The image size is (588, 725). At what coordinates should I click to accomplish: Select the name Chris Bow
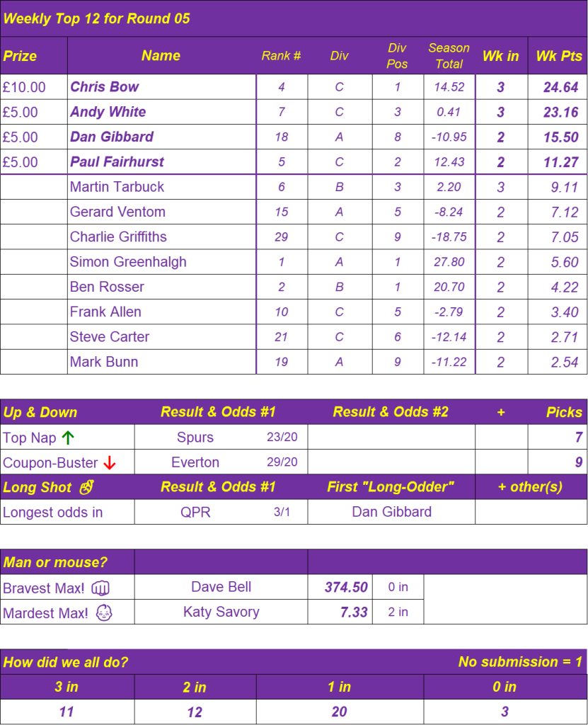point(105,87)
